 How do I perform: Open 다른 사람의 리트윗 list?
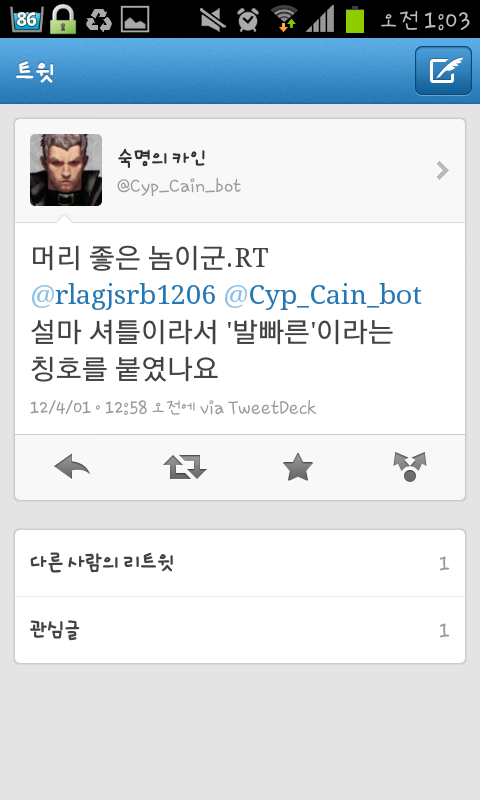tap(240, 563)
